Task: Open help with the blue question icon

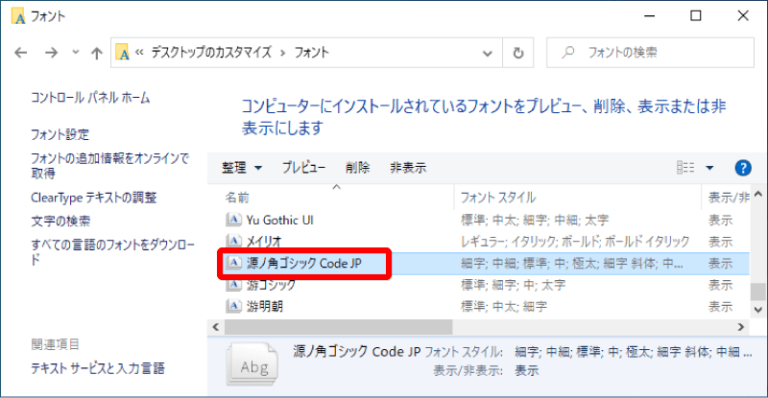Action: coord(743,168)
